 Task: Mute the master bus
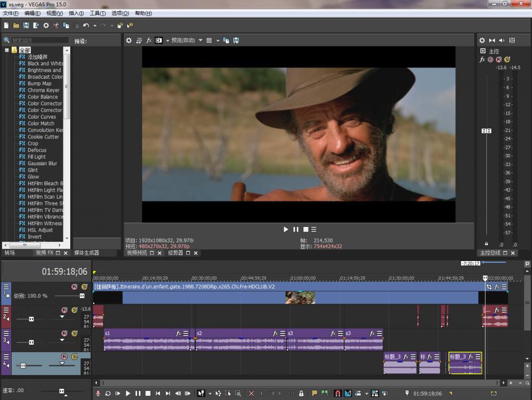pos(499,60)
